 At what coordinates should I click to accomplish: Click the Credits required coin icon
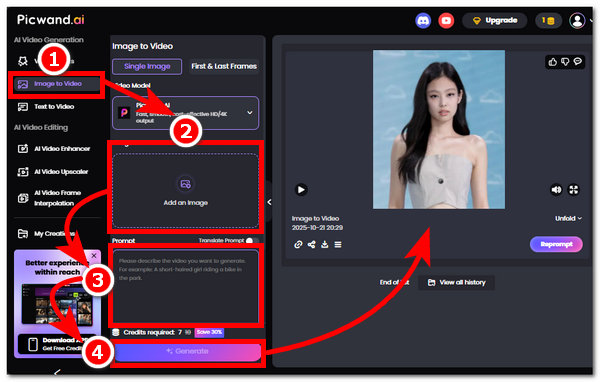tap(116, 332)
